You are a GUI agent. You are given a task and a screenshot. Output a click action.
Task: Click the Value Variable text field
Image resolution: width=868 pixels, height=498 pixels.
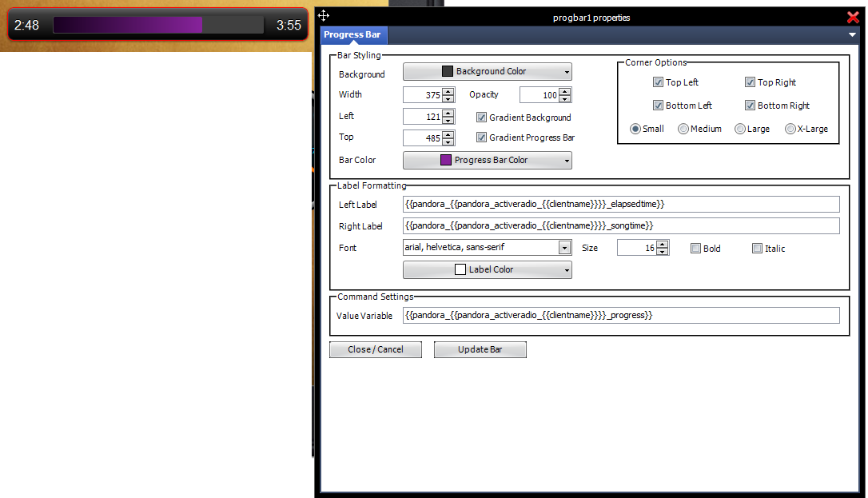pyautogui.click(x=621, y=316)
